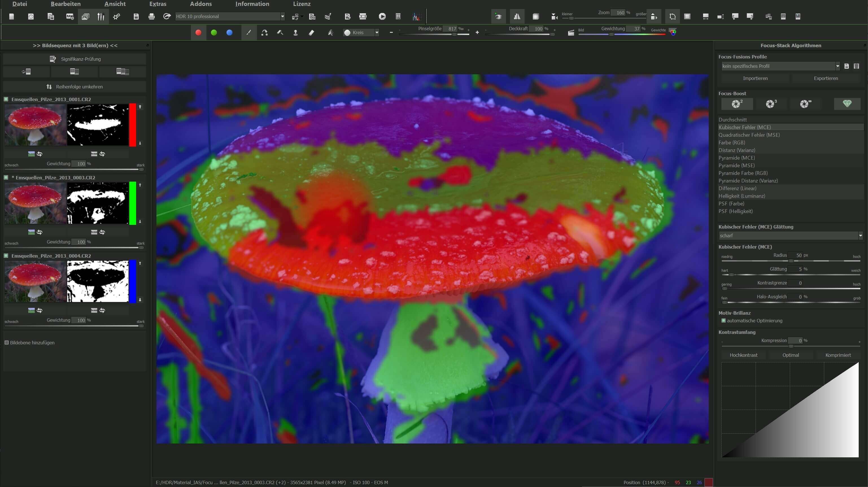Open the Addons menu
Image resolution: width=868 pixels, height=487 pixels.
[x=201, y=4]
